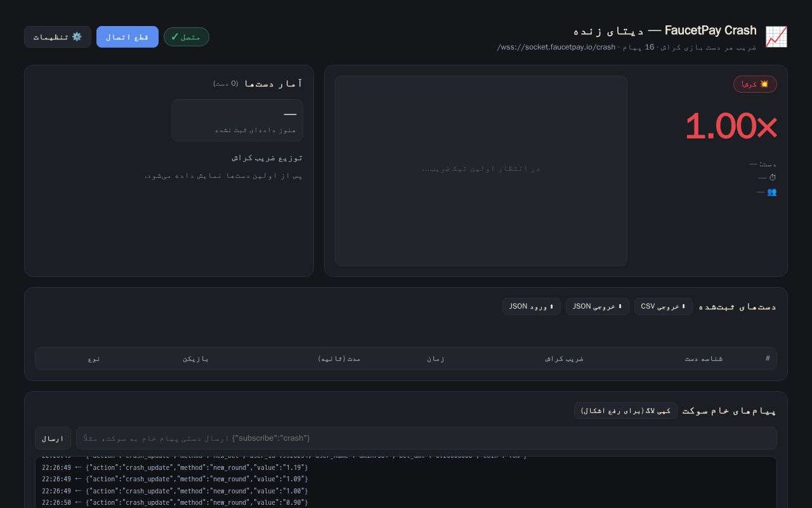Click the stopwatch icon under the multiplier
The height and width of the screenshot is (508, 812).
[x=772, y=178]
